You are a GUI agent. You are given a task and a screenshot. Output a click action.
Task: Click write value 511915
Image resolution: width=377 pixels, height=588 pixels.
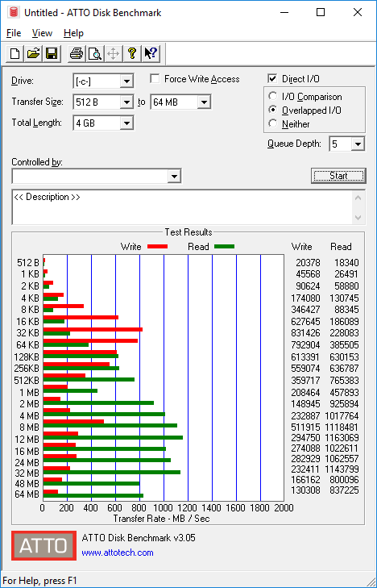pyautogui.click(x=305, y=427)
